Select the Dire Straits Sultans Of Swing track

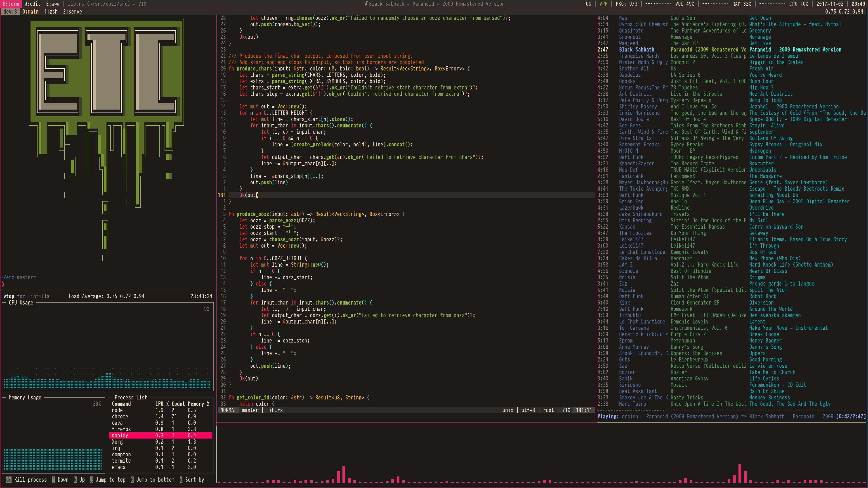(731, 138)
